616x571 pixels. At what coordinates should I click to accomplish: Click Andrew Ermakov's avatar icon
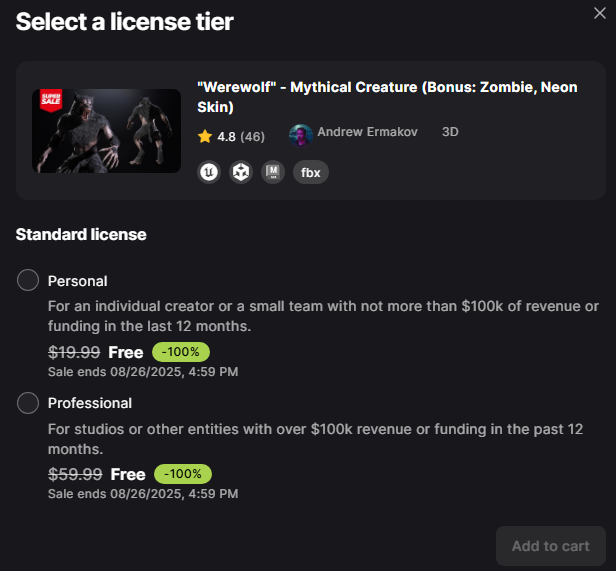tap(300, 134)
